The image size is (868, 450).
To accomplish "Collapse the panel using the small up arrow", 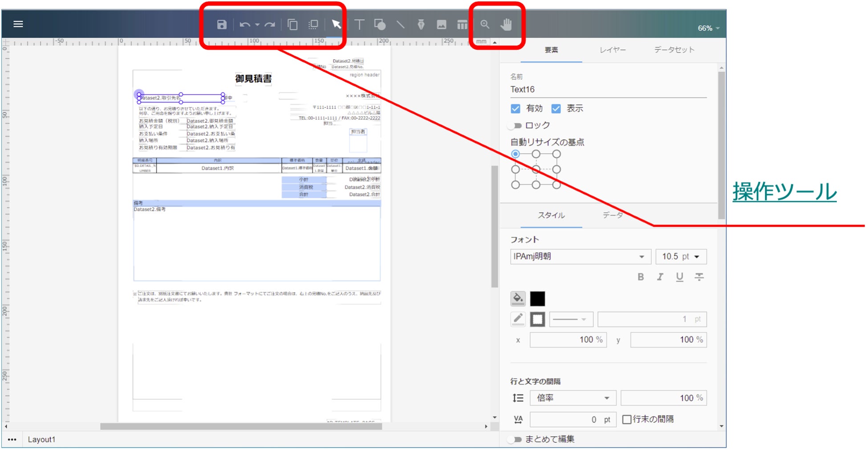I will [x=495, y=42].
